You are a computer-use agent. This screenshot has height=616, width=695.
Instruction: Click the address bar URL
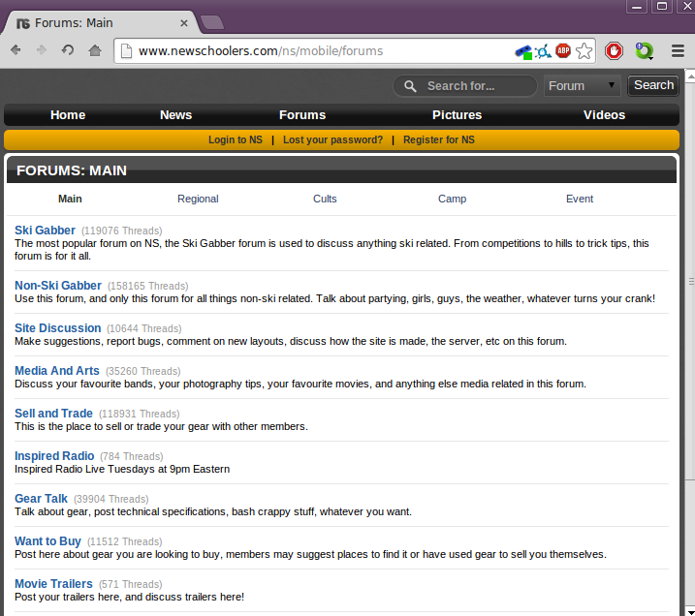261,51
